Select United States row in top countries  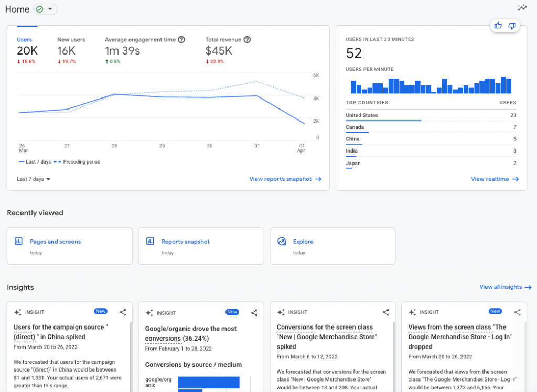pyautogui.click(x=362, y=115)
